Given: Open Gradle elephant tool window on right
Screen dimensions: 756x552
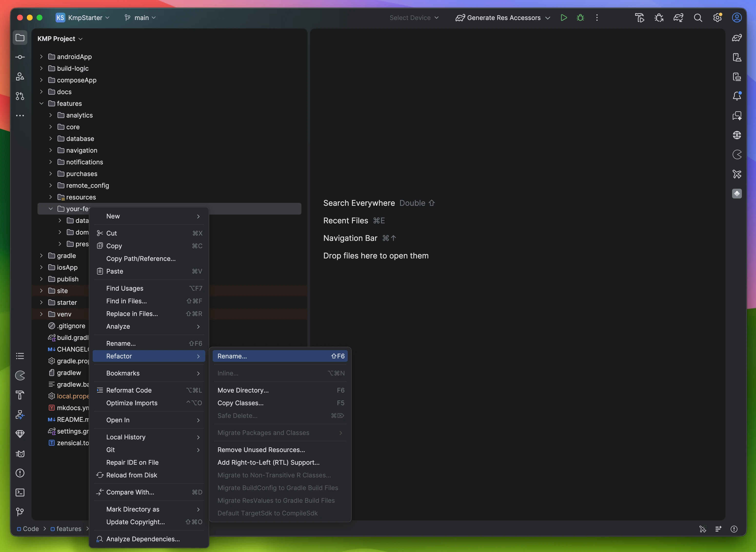Looking at the screenshot, I should 737,38.
